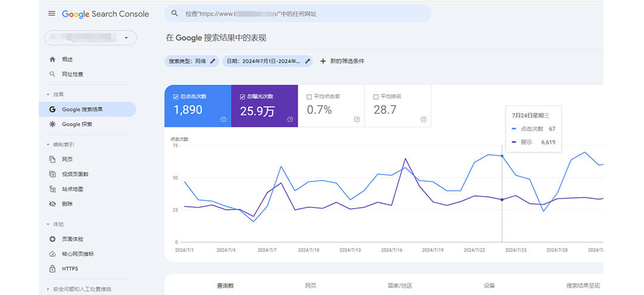The height and width of the screenshot is (295, 644).
Task: Click 点击次数 67 in chart tooltip
Action: pos(534,129)
